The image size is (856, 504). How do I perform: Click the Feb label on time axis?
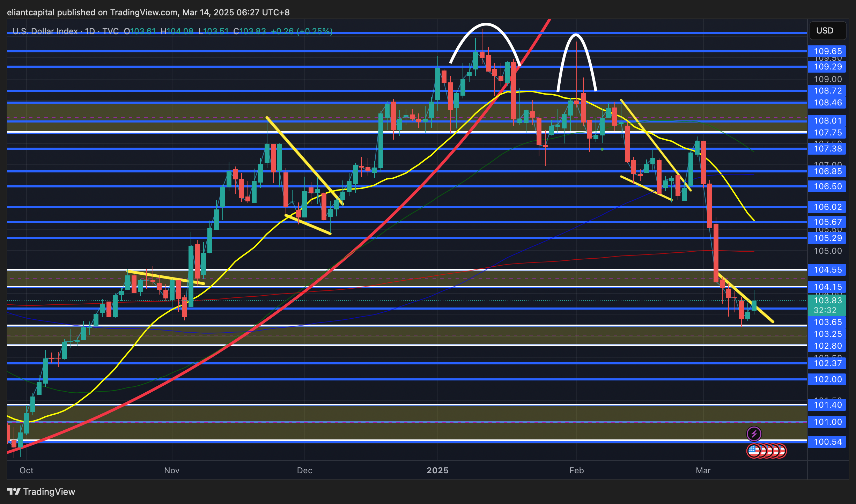576,470
